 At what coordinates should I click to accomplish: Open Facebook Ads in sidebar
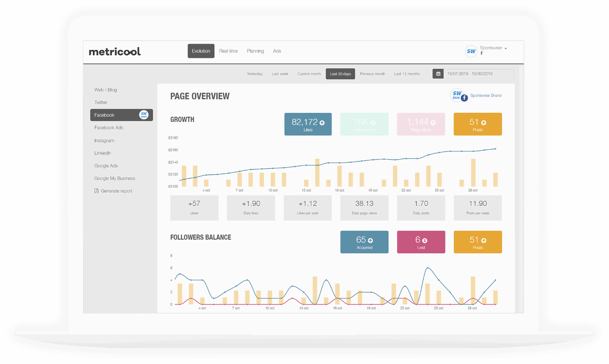tap(109, 127)
